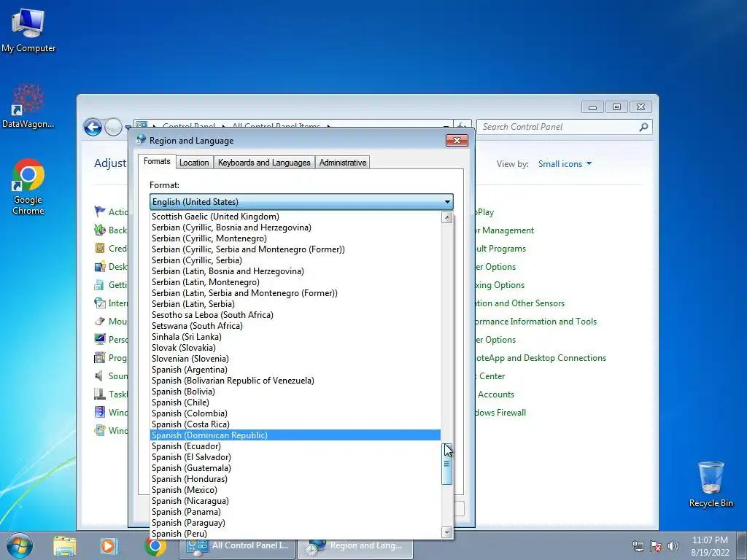The height and width of the screenshot is (560, 747).
Task: Launch the Google Chrome desktop shortcut
Action: pyautogui.click(x=28, y=187)
